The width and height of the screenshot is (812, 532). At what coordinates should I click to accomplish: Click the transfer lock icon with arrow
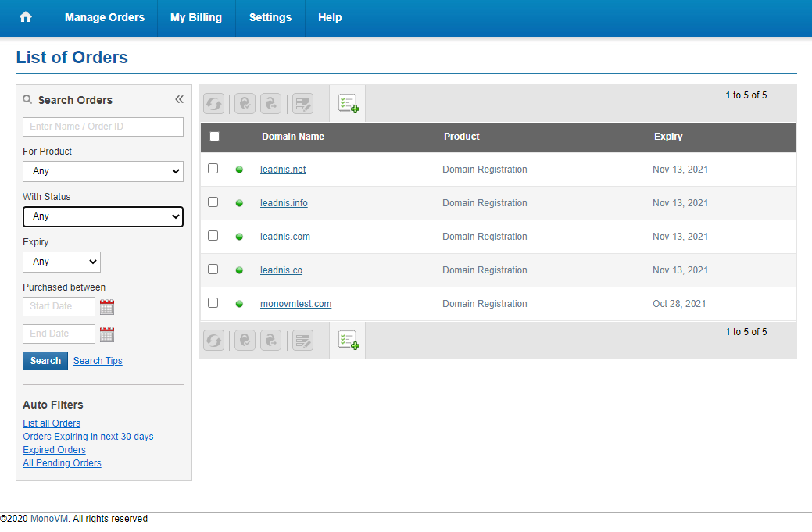click(x=270, y=103)
